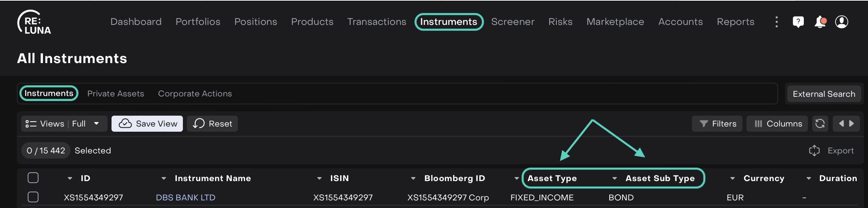This screenshot has width=868, height=208.
Task: Open the help question mark icon
Action: click(x=798, y=22)
